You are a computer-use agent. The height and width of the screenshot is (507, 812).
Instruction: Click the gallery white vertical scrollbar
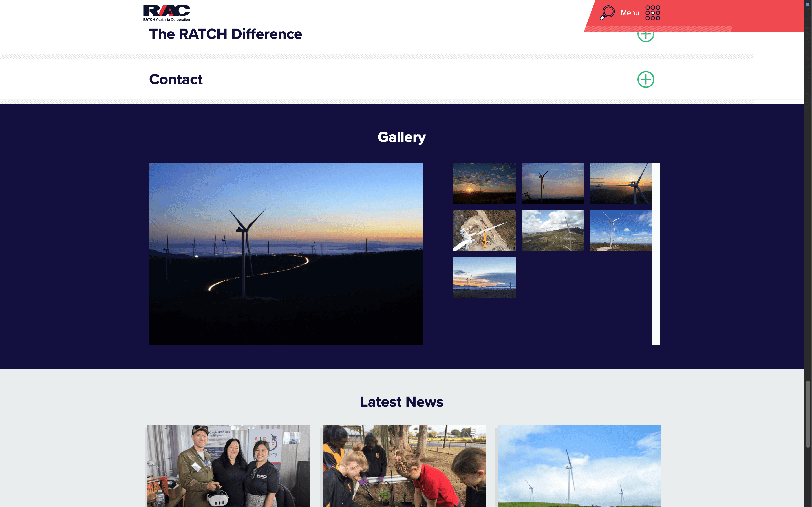656,254
